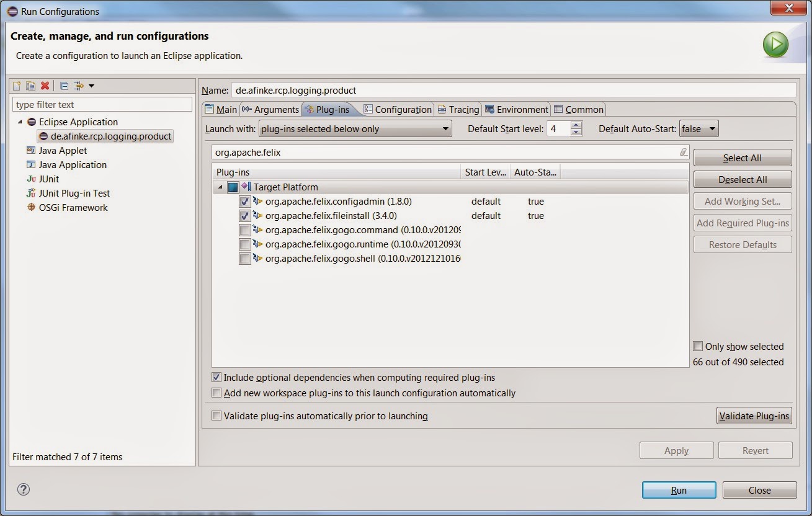The image size is (812, 516).
Task: Open the Default Auto-Start dropdown
Action: pyautogui.click(x=698, y=129)
